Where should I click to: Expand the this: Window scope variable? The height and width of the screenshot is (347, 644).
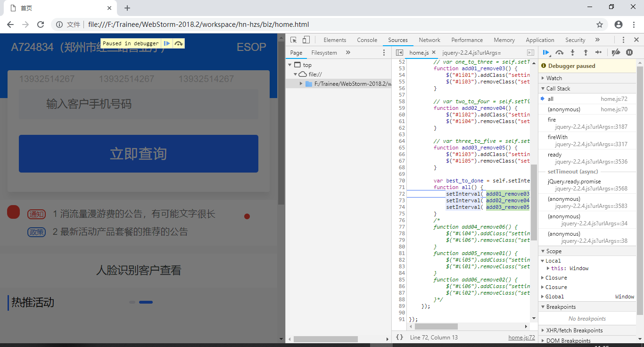point(549,268)
